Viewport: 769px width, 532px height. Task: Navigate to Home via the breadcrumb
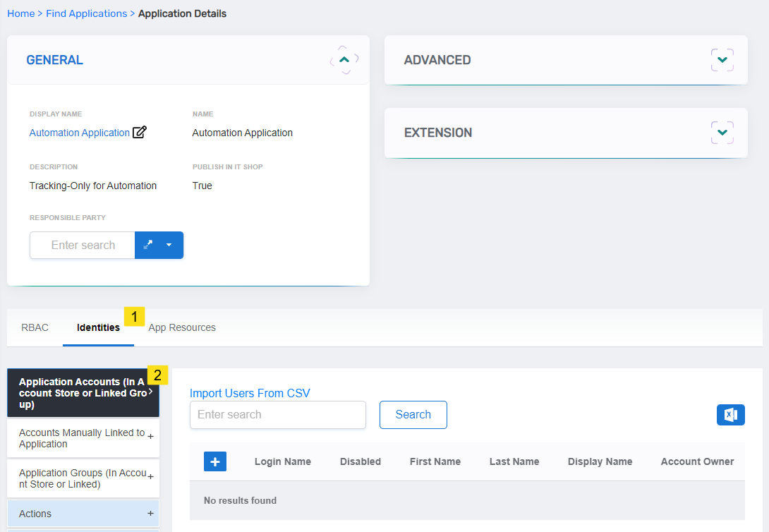(20, 13)
